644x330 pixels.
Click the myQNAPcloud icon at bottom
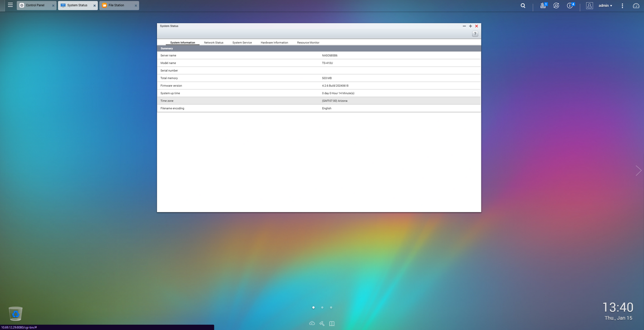(x=312, y=323)
